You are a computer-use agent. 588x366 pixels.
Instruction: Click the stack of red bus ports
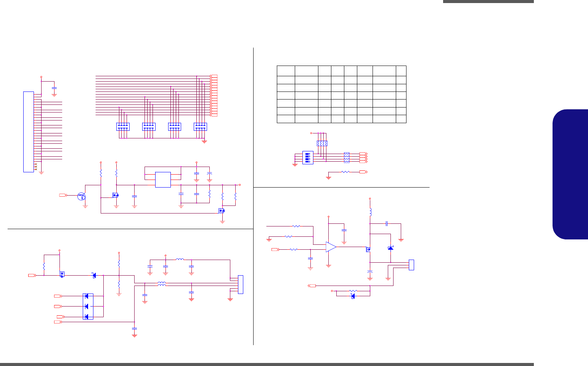click(x=214, y=96)
